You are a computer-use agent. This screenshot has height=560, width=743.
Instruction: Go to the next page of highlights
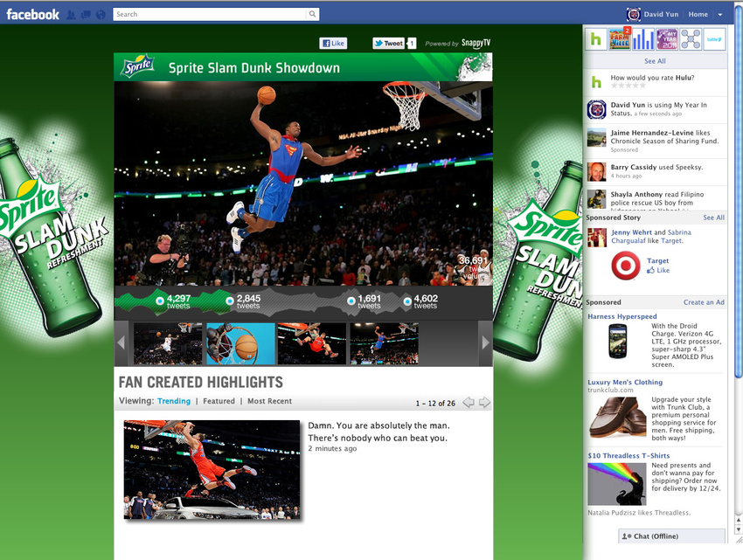[485, 403]
